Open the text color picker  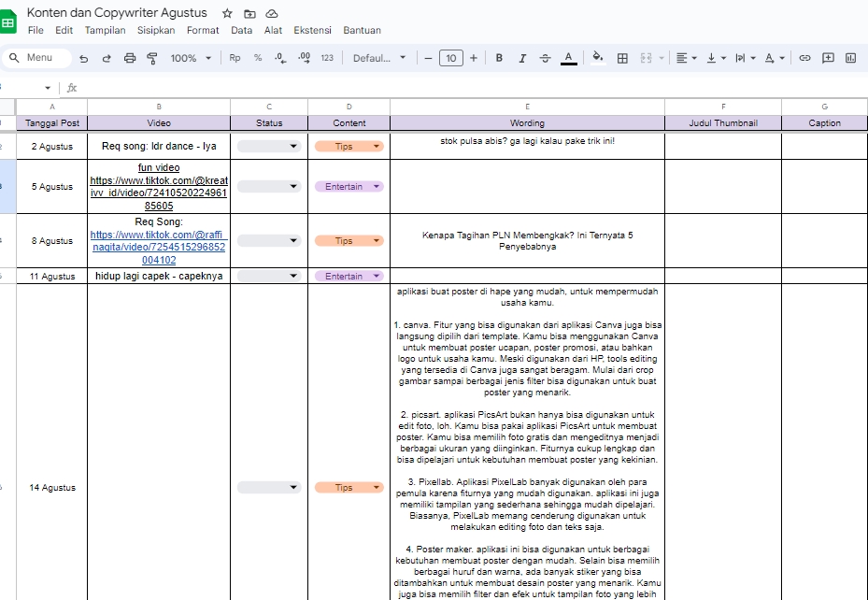567,58
